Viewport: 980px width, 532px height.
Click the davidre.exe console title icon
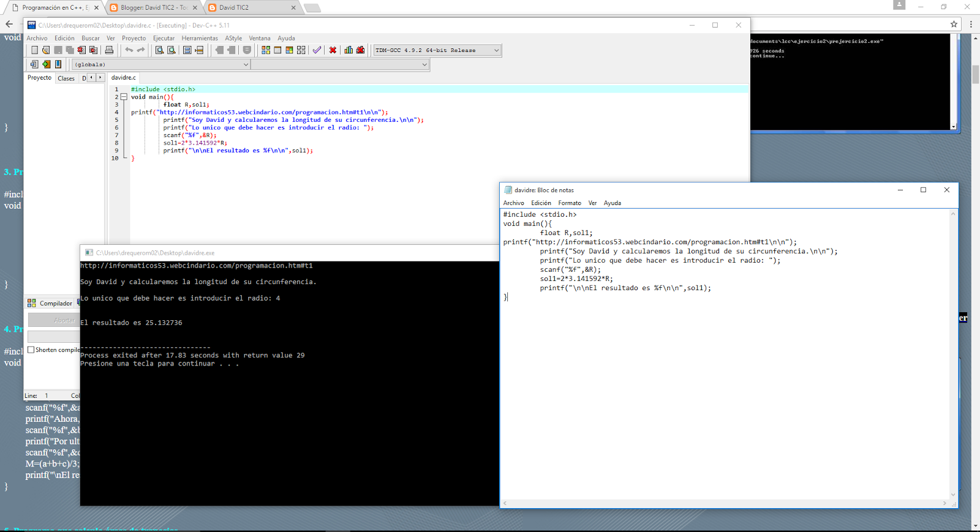pos(89,252)
